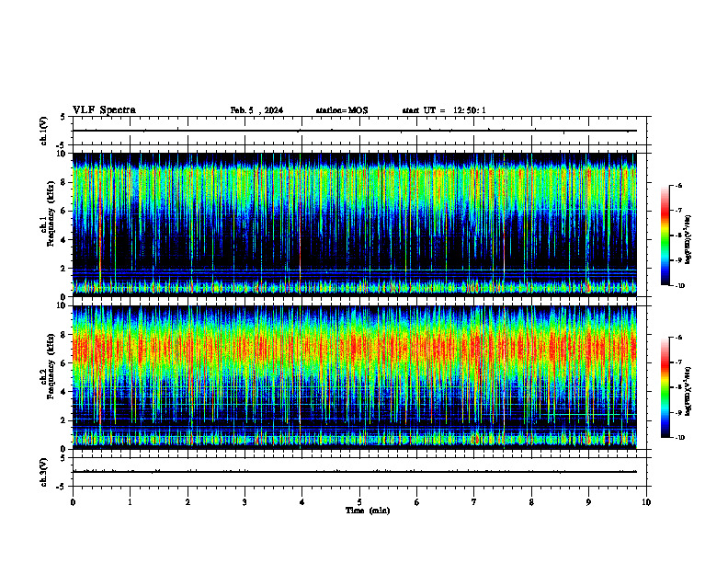Screen dimensions: 728x563
Task: Click the "station=MOS" header label
Action: pyautogui.click(x=342, y=110)
